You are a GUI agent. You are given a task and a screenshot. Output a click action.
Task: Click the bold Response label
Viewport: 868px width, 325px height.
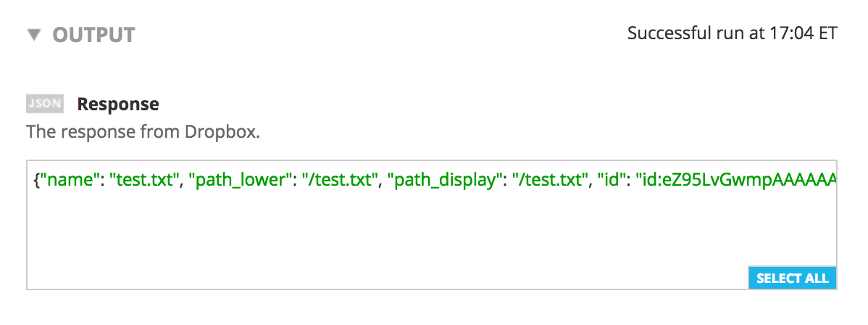(118, 104)
